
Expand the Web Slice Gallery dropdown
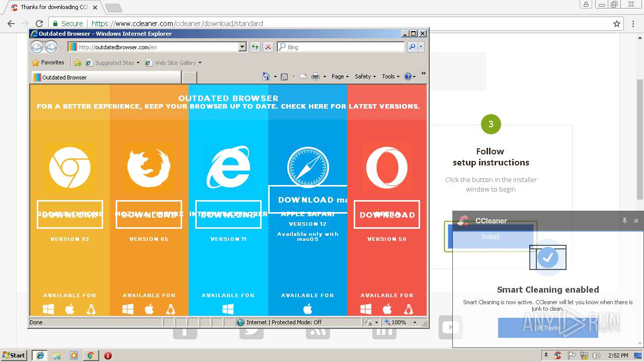[x=200, y=63]
